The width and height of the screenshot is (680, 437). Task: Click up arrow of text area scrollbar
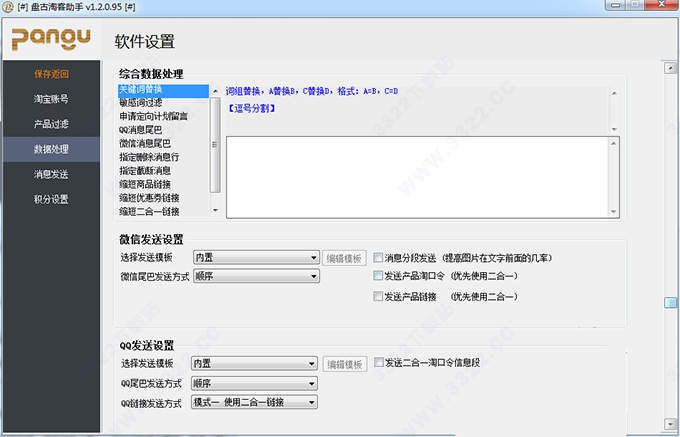tap(614, 143)
